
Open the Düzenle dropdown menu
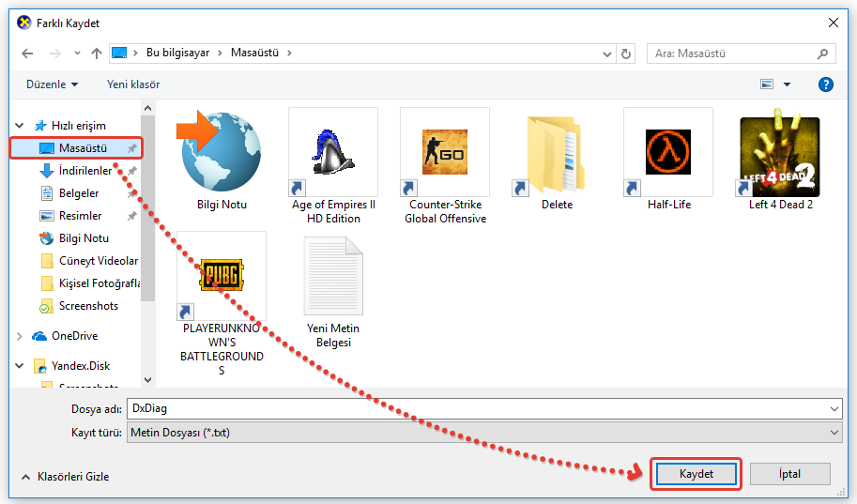[x=52, y=84]
